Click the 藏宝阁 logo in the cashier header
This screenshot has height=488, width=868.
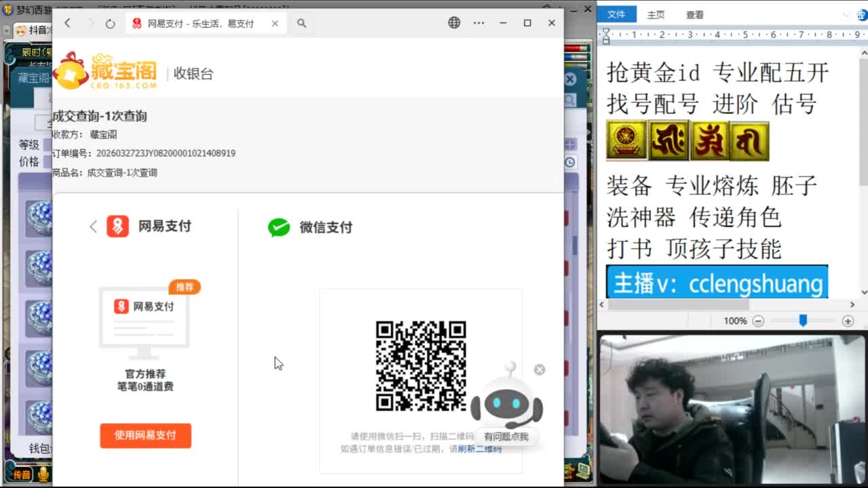[104, 71]
